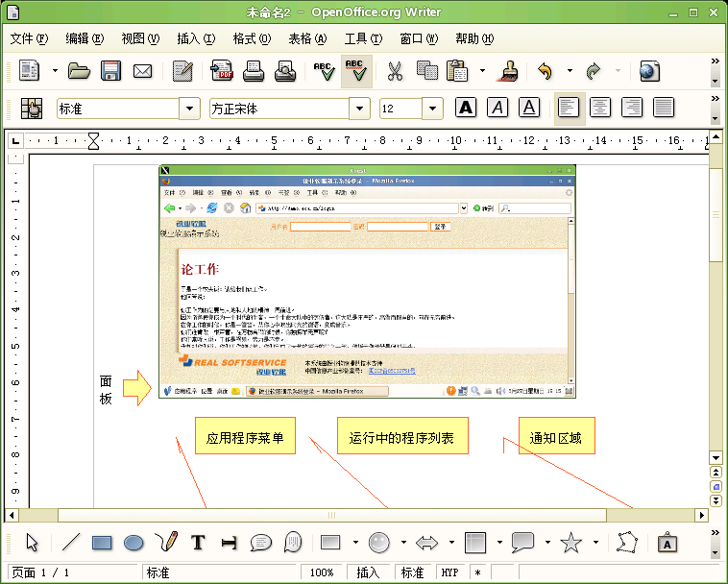Click the Print file directly icon
728x584 pixels.
(x=254, y=71)
